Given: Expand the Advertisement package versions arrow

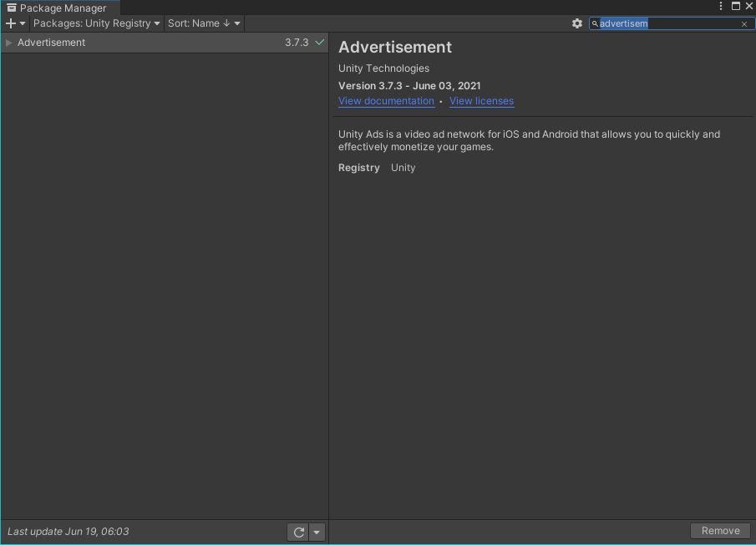Looking at the screenshot, I should coord(8,43).
